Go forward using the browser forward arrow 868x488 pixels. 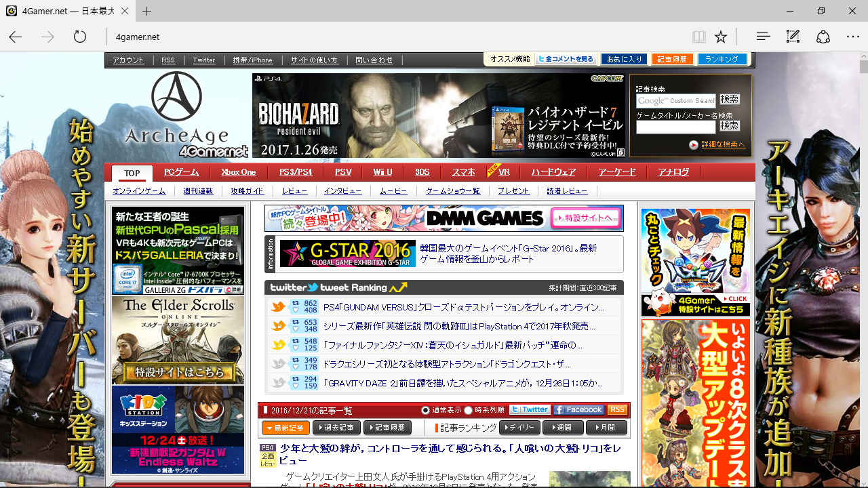click(x=47, y=37)
